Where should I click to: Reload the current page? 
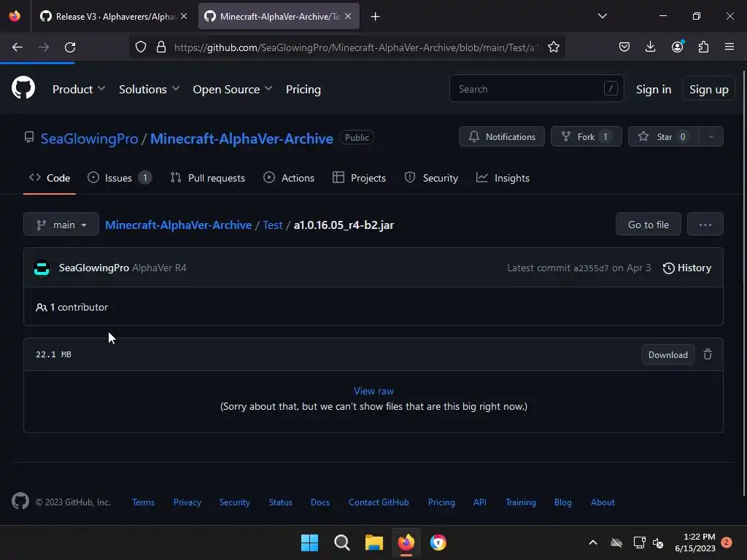click(70, 47)
